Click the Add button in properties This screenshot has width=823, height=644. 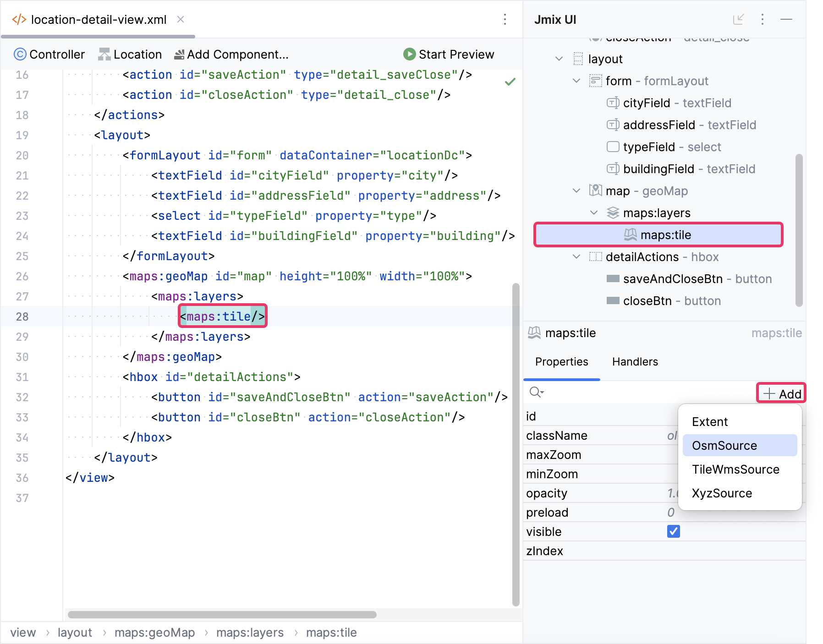point(781,393)
